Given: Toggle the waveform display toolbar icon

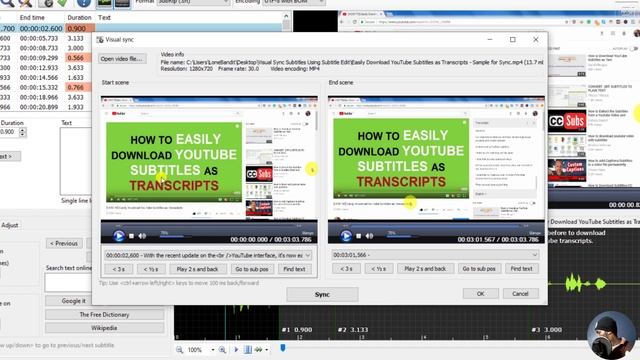Looking at the screenshot, I should (x=104, y=3).
